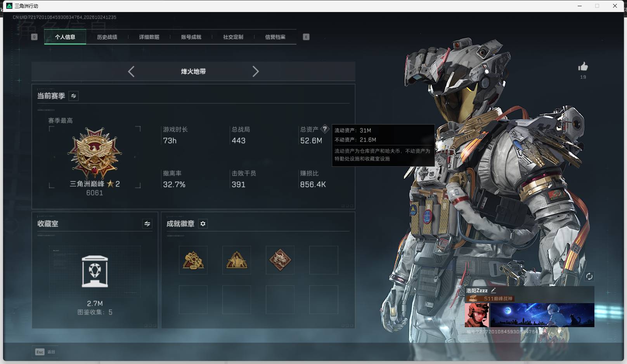Image resolution: width=627 pixels, height=364 pixels.
Task: Click the 三角洲巅峰 rank emblem
Action: coord(95,153)
